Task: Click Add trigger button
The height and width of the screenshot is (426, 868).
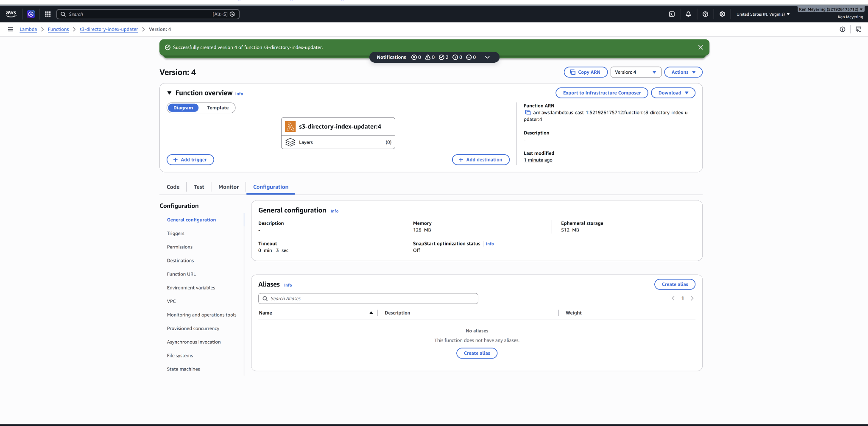Action: pos(190,160)
